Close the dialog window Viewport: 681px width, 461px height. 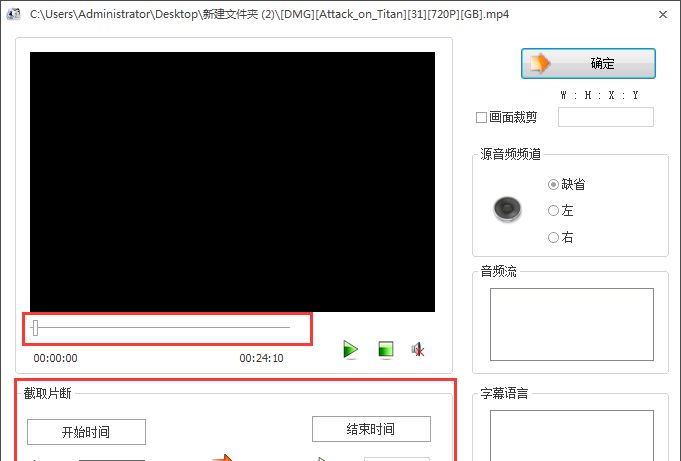663,14
